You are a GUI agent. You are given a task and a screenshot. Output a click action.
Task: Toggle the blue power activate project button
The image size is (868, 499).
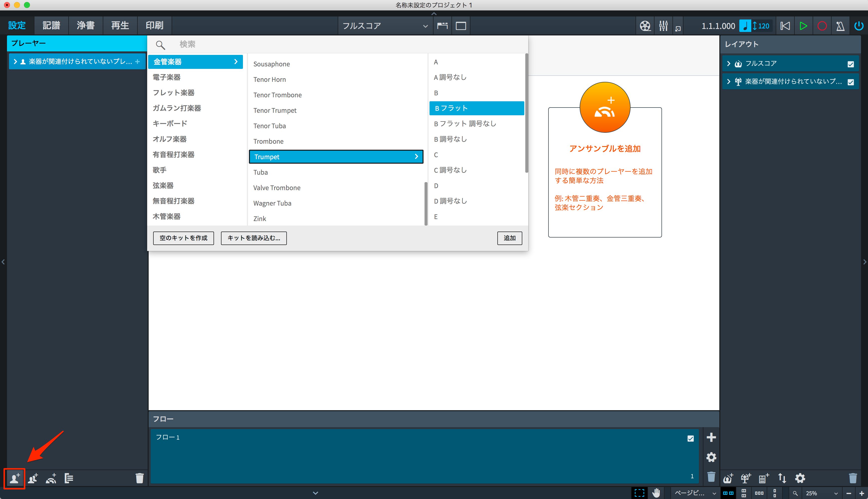point(859,26)
